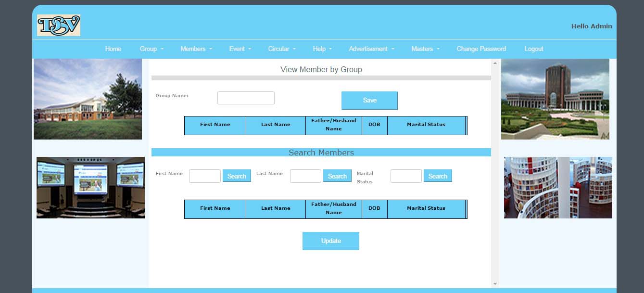Click Father/Husband Name header in group table
The image size is (644, 293).
(x=334, y=125)
